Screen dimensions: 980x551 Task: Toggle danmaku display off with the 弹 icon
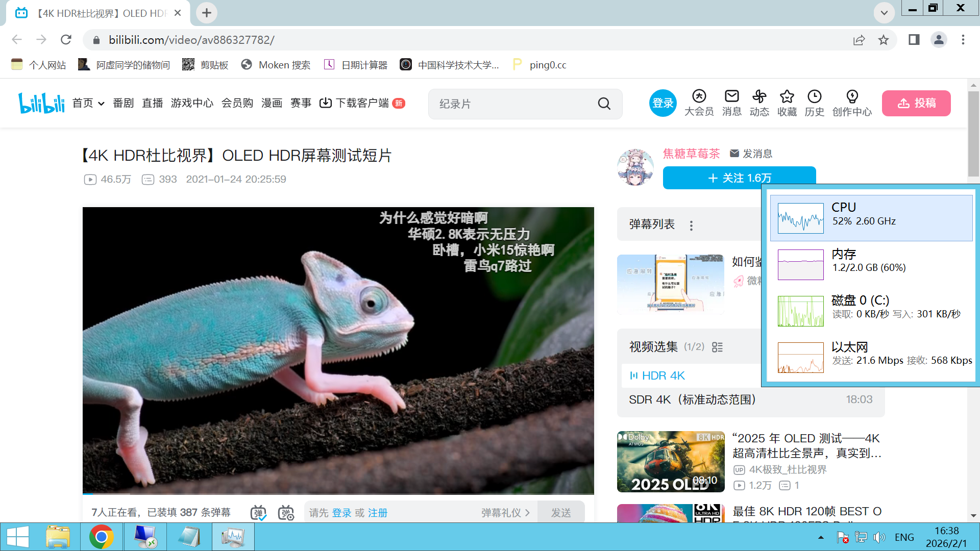coord(258,512)
